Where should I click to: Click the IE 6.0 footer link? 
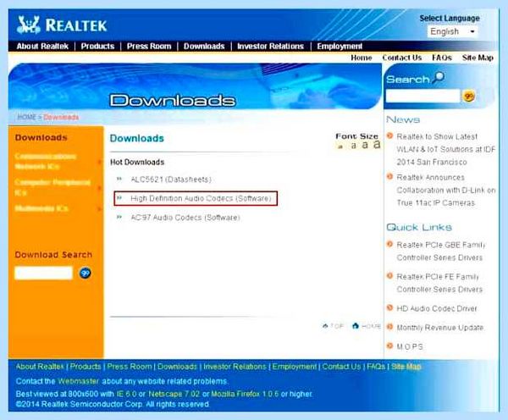pos(127,394)
